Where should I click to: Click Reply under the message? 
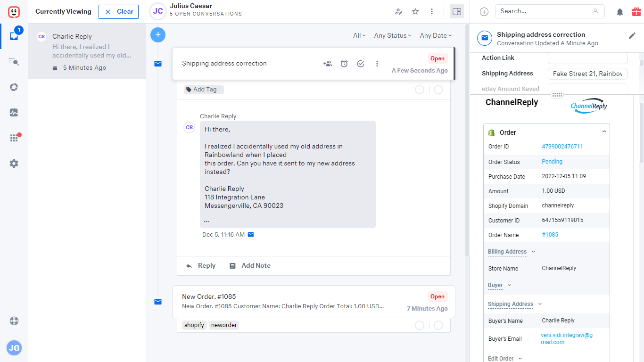(201, 266)
